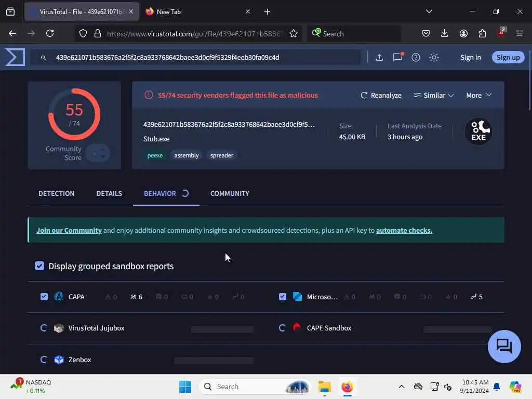532x399 pixels.
Task: Click the Reanalyze button
Action: click(x=381, y=96)
